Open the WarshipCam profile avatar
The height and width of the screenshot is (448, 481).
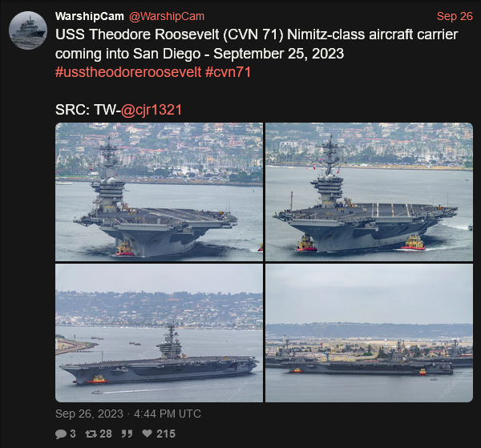coord(28,30)
